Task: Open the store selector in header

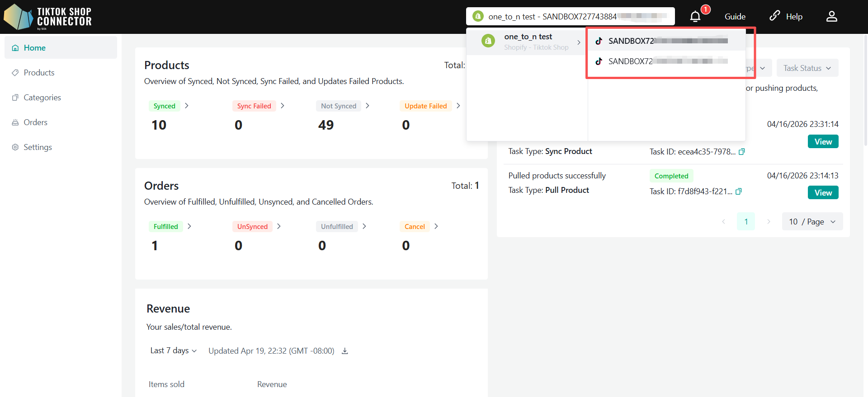Action: pyautogui.click(x=570, y=17)
